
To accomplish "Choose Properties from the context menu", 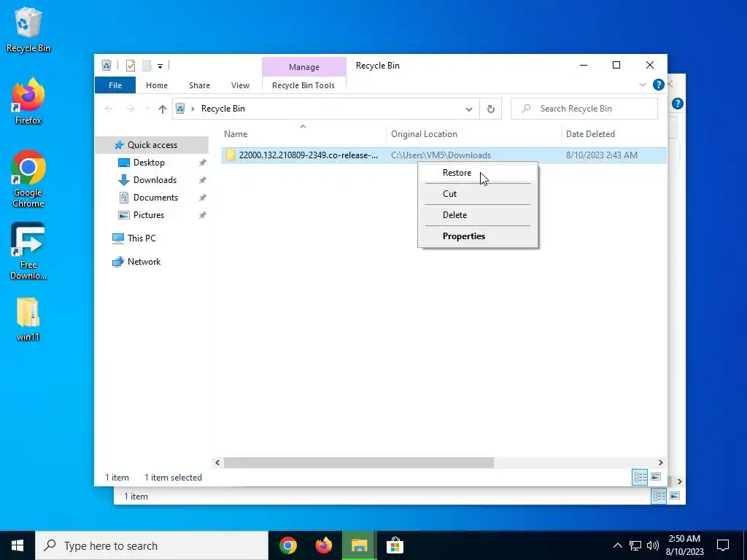I will [x=478, y=236].
